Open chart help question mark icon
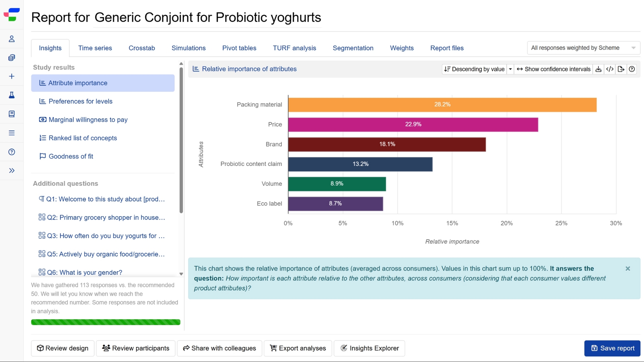 click(x=632, y=69)
